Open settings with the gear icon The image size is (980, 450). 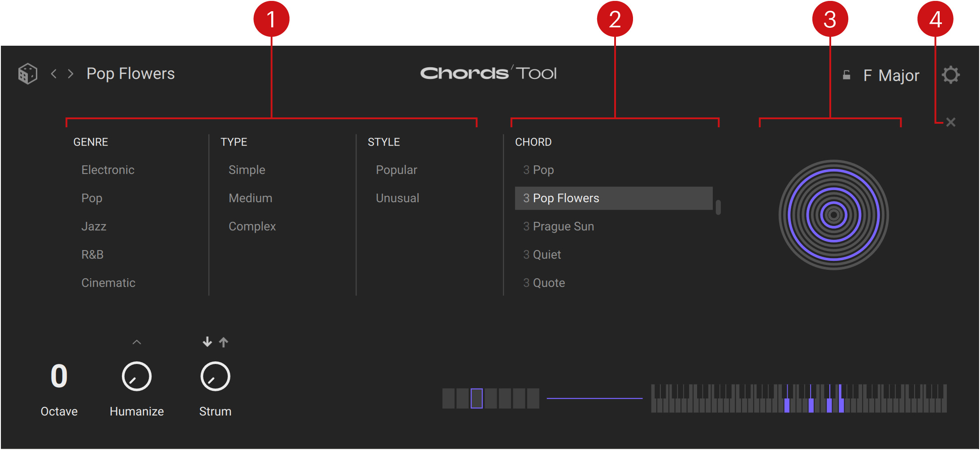[950, 75]
